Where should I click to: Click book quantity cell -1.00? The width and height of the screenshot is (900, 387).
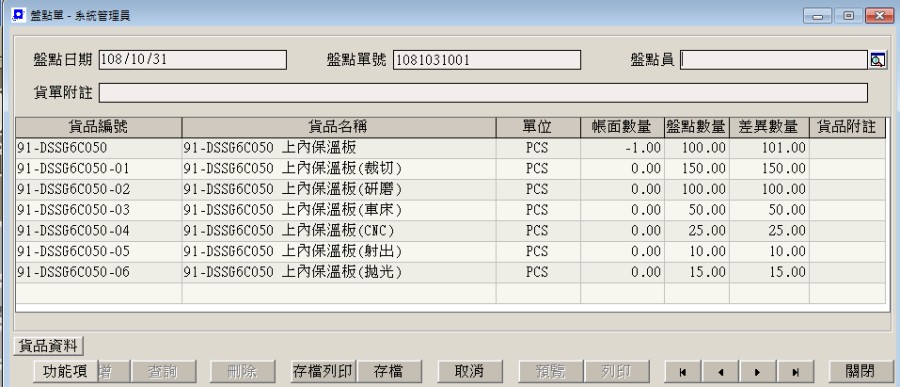click(x=622, y=148)
